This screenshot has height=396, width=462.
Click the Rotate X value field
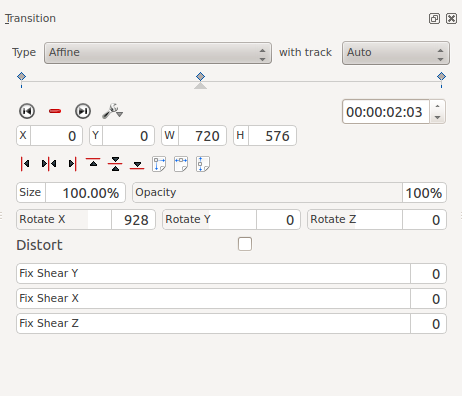tap(133, 220)
